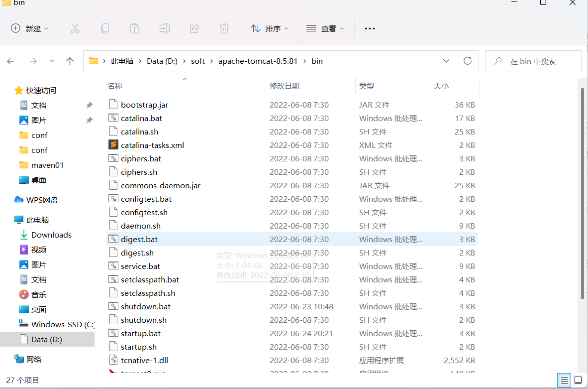Viewport: 588px width, 389px height.
Task: Select setclasspath.sh file
Action: coord(292,293)
